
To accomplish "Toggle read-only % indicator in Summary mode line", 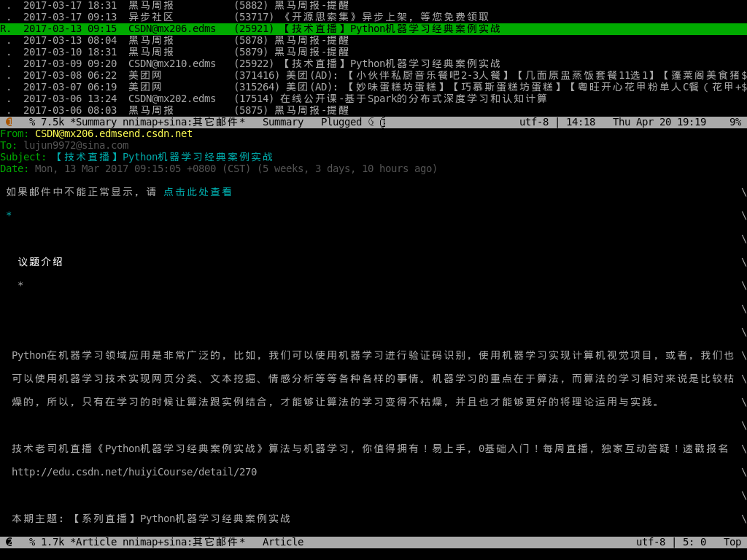I will pyautogui.click(x=32, y=122).
